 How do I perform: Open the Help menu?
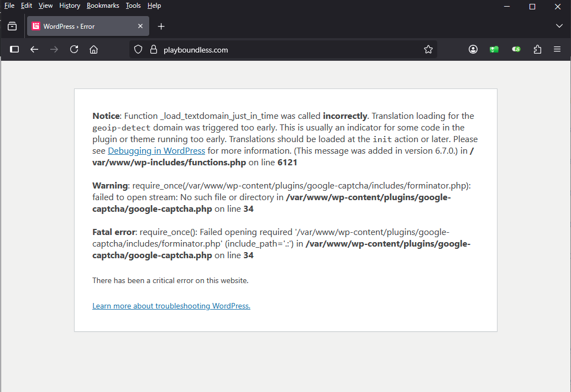point(154,6)
